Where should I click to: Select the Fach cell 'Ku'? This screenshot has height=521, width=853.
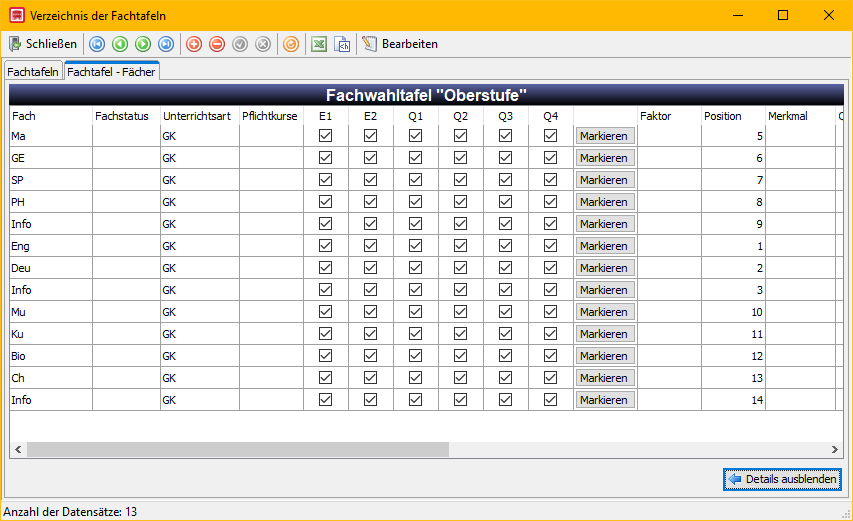51,334
